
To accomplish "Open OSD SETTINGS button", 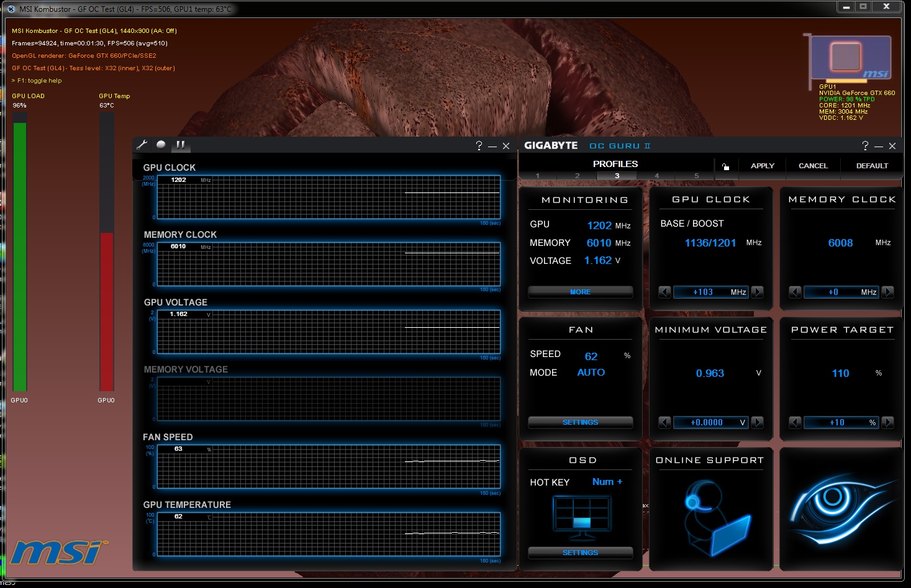I will pyautogui.click(x=581, y=553).
